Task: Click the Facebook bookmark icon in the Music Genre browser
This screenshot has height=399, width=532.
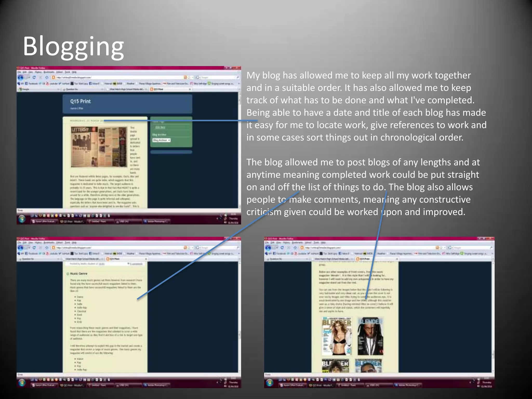Action: (x=26, y=254)
